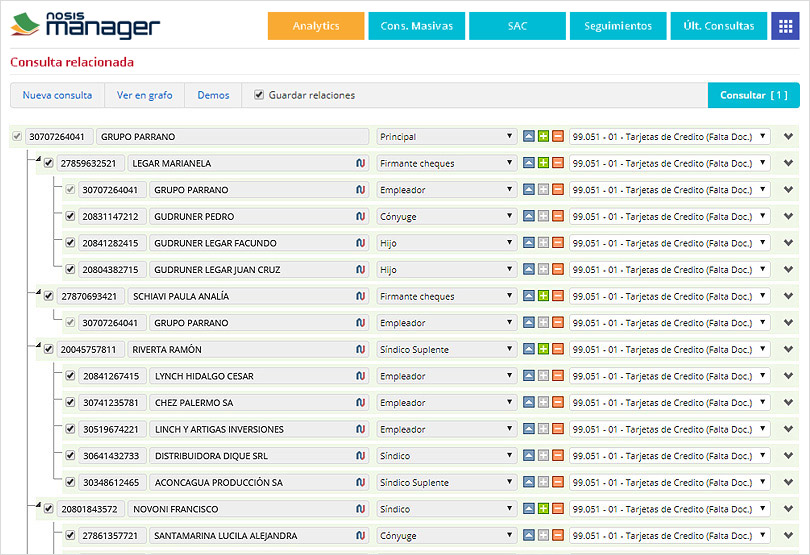Click the Nosis Manager logo
The image size is (810, 555).
click(x=85, y=26)
